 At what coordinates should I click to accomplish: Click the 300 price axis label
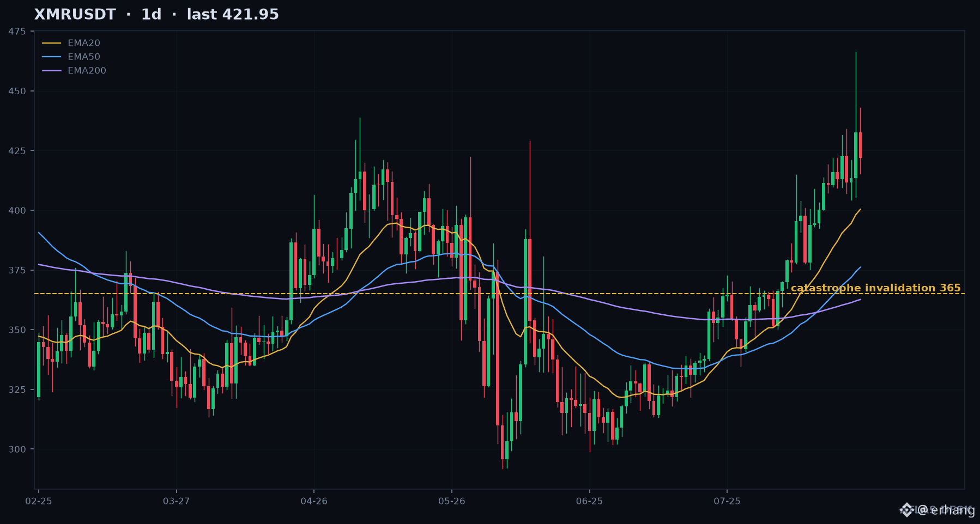click(17, 449)
